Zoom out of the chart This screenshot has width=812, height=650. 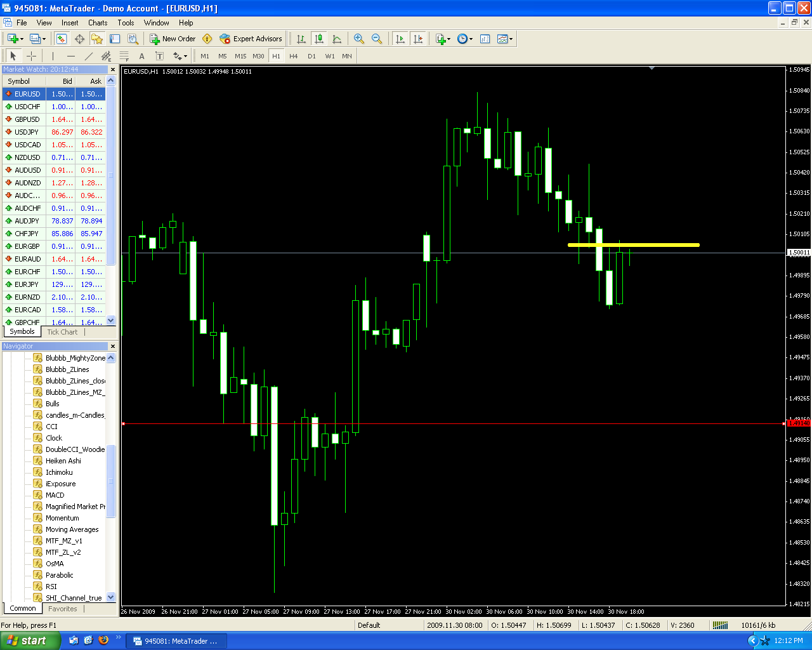(x=377, y=39)
